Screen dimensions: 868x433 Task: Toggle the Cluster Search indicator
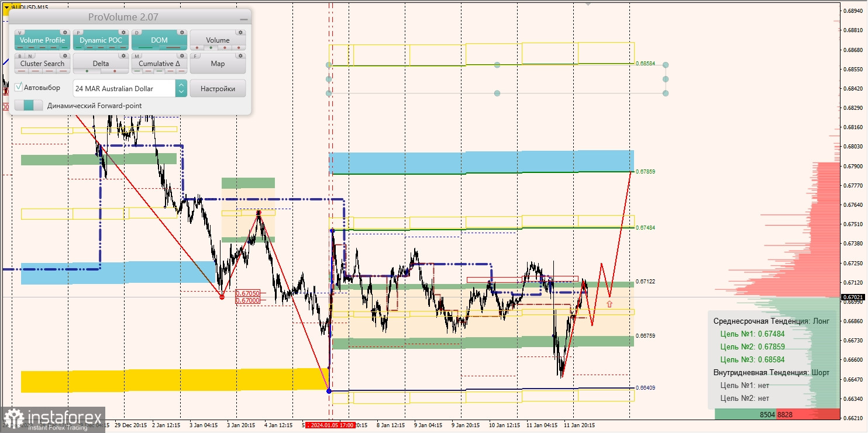(42, 64)
